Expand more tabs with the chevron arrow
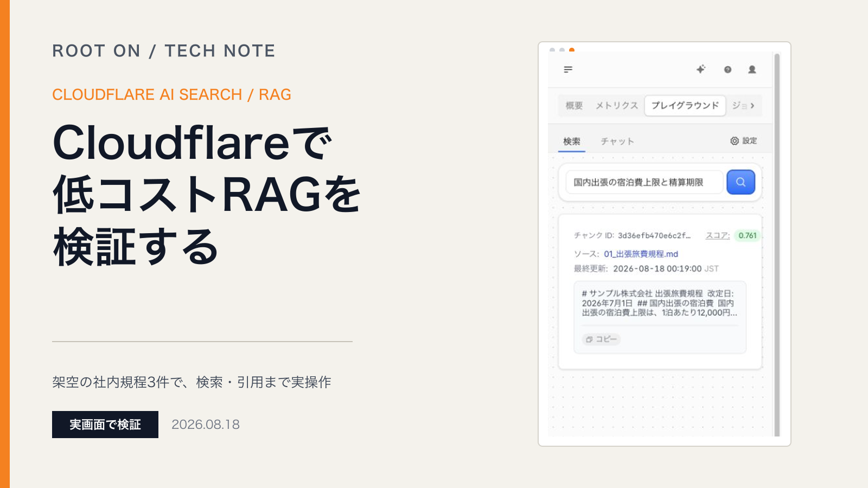The image size is (868, 488). click(752, 106)
